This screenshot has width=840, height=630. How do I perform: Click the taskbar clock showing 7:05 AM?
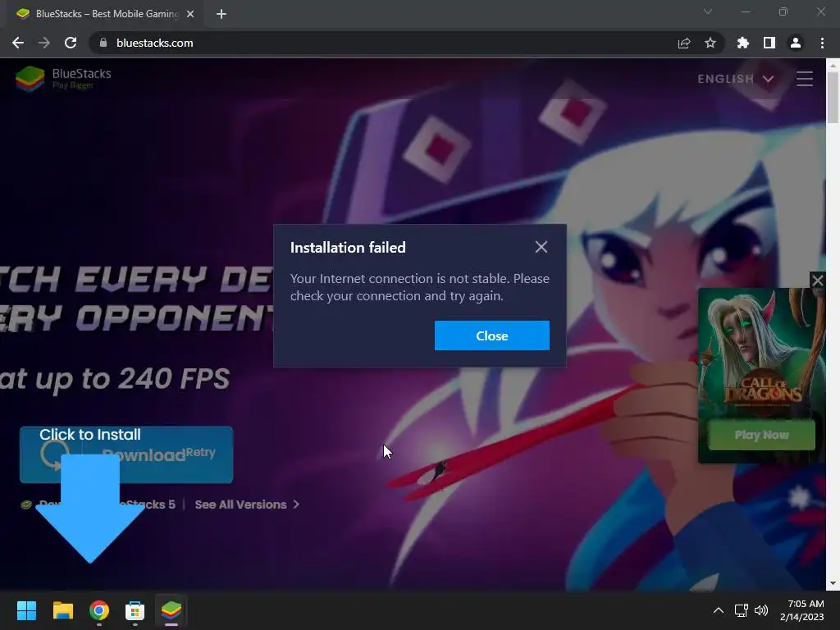pyautogui.click(x=802, y=610)
